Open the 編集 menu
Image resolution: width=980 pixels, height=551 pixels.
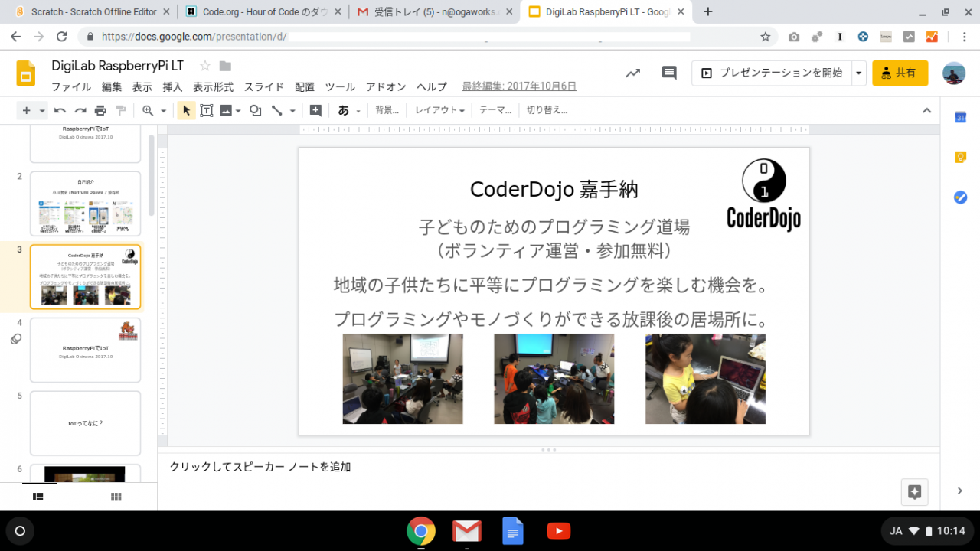tap(112, 86)
